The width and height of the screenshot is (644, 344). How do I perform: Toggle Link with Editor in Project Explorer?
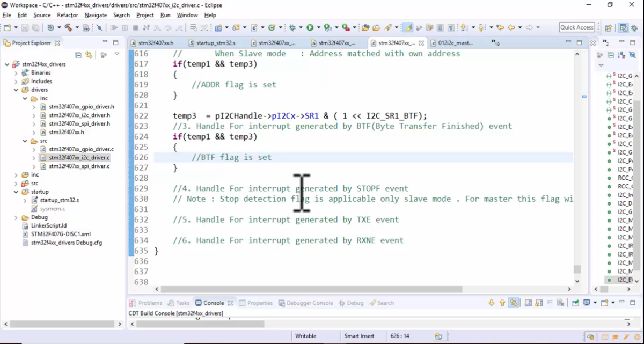[89, 55]
